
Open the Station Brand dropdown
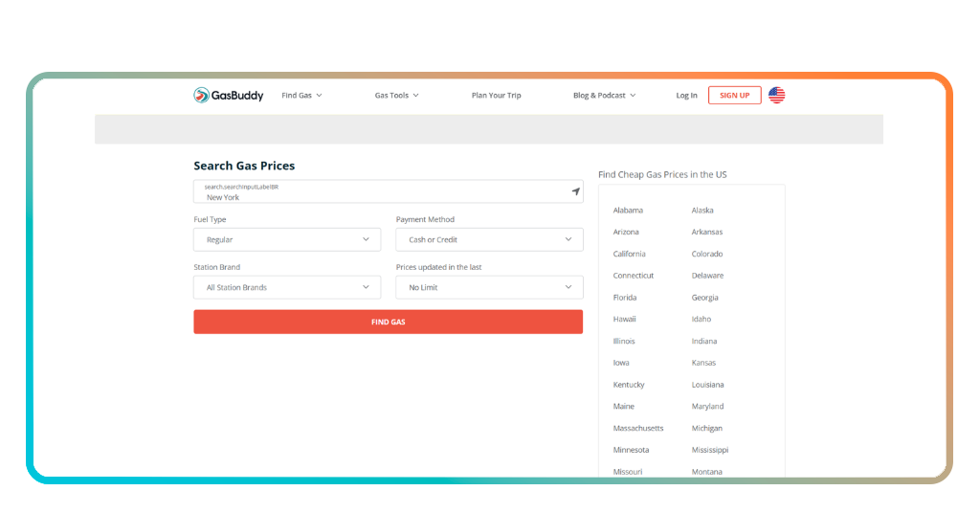(287, 287)
